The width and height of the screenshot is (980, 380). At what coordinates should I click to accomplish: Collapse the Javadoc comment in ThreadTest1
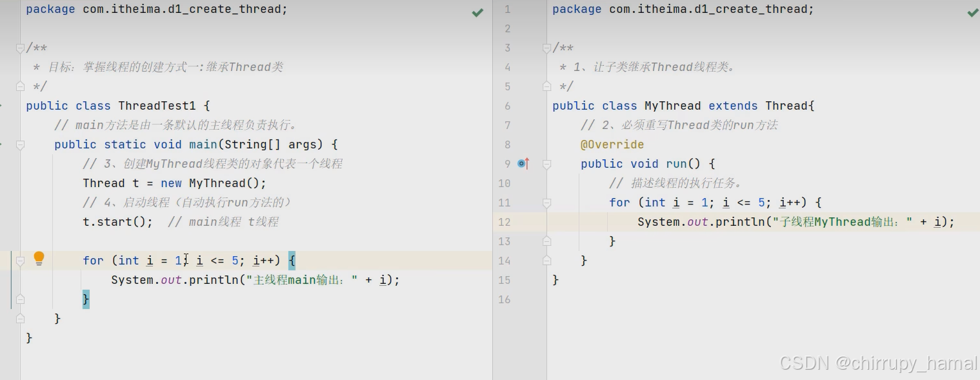tap(20, 48)
